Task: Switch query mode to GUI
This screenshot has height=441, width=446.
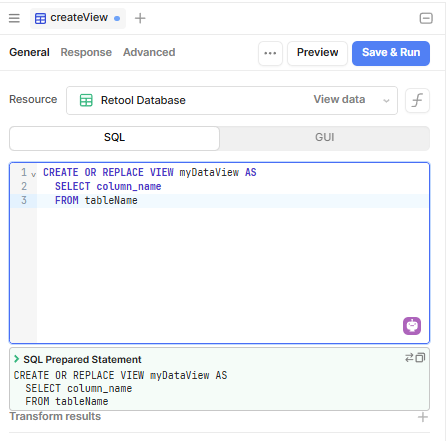Action: click(x=324, y=138)
